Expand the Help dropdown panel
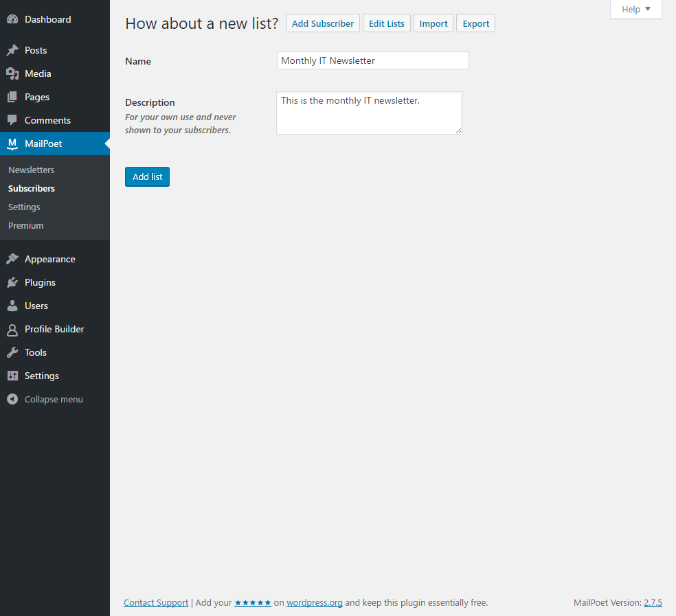676x616 pixels. 635,10
